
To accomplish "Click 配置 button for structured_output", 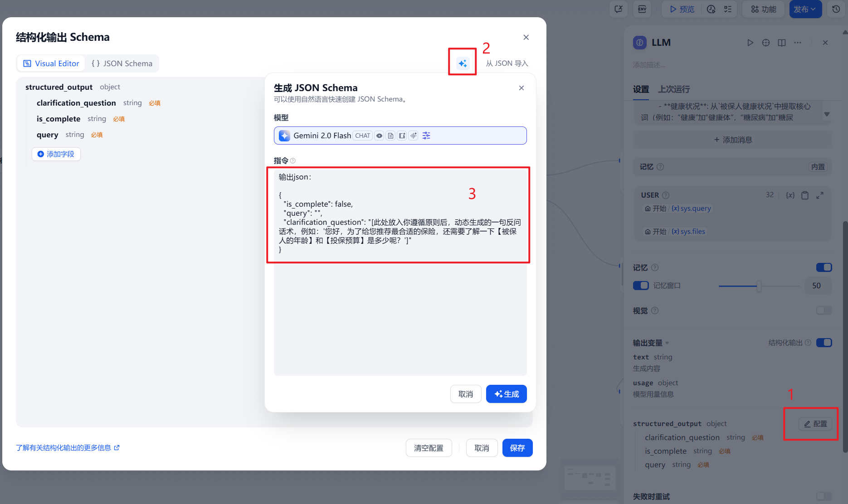I will click(815, 424).
